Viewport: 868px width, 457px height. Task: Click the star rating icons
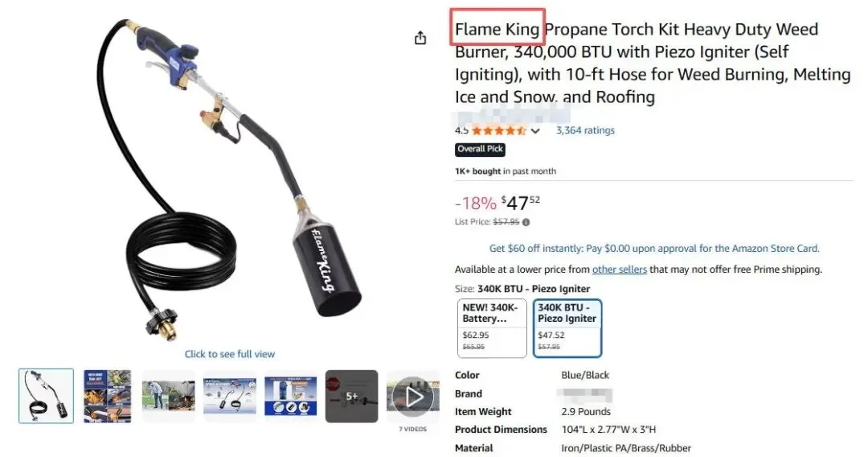pos(499,130)
